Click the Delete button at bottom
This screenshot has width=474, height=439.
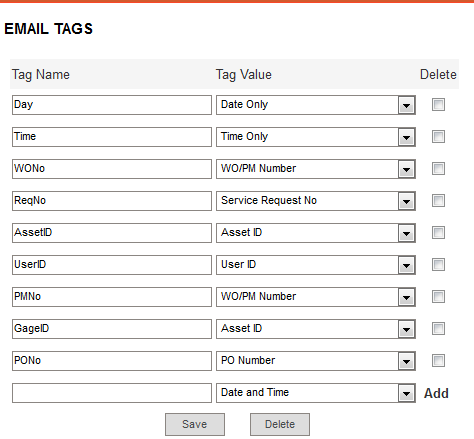click(280, 424)
